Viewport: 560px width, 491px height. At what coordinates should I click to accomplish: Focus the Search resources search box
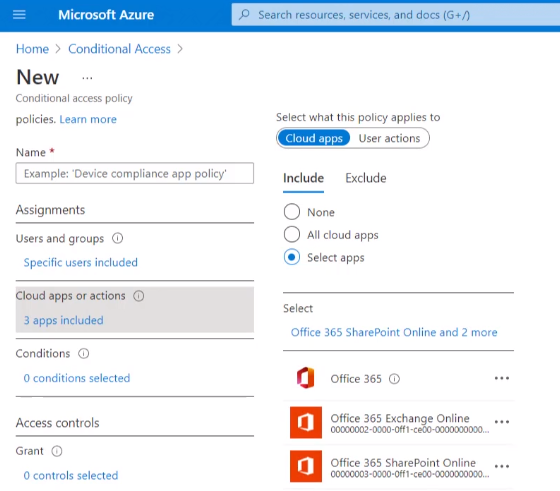(x=396, y=15)
